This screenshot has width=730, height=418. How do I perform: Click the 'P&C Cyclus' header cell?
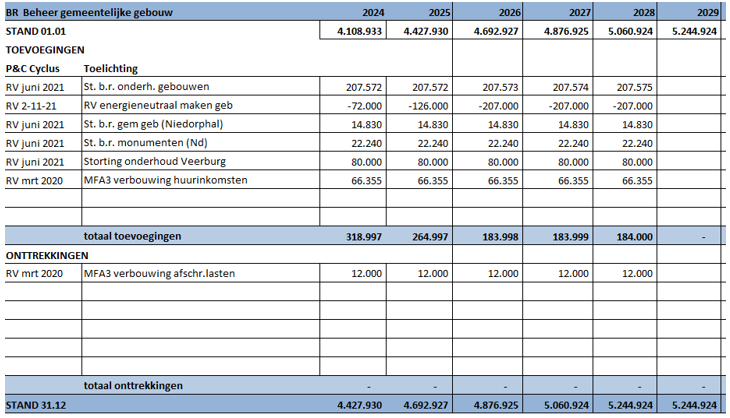pos(33,68)
